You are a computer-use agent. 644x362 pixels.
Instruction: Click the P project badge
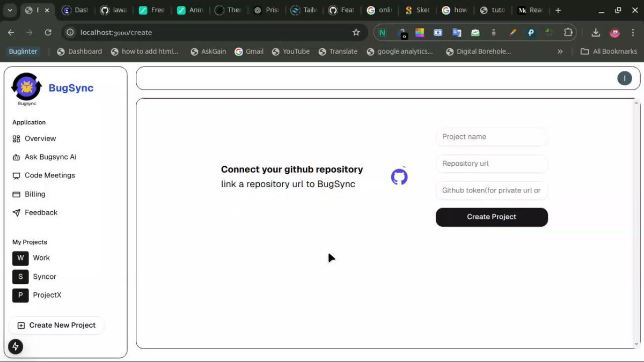[x=20, y=295]
